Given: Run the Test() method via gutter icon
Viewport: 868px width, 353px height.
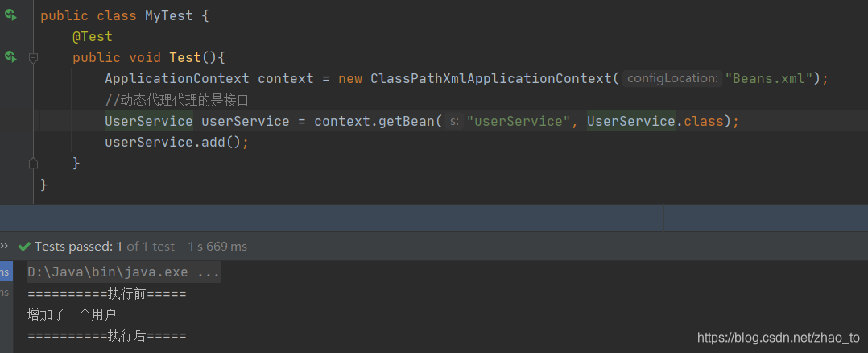Looking at the screenshot, I should 10,56.
